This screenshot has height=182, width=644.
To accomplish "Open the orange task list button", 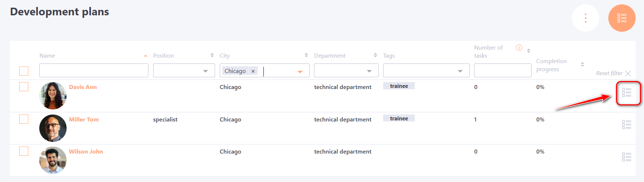I will click(621, 18).
